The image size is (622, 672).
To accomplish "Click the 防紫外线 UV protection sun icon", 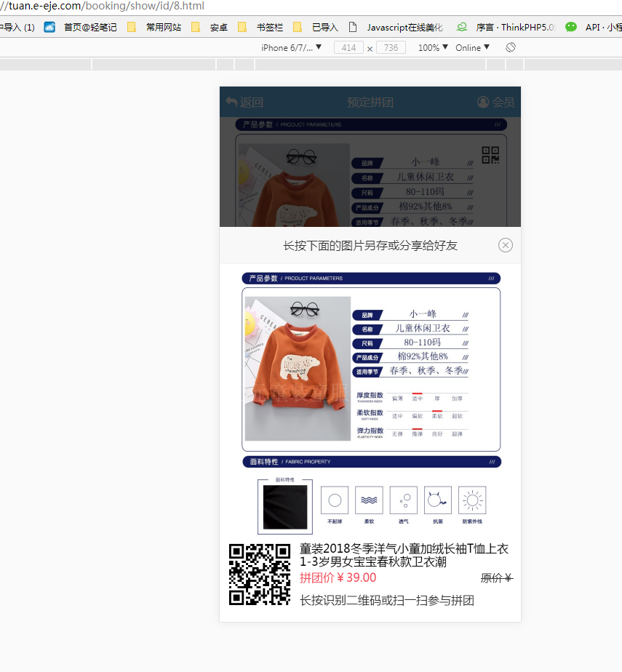I will [x=472, y=500].
